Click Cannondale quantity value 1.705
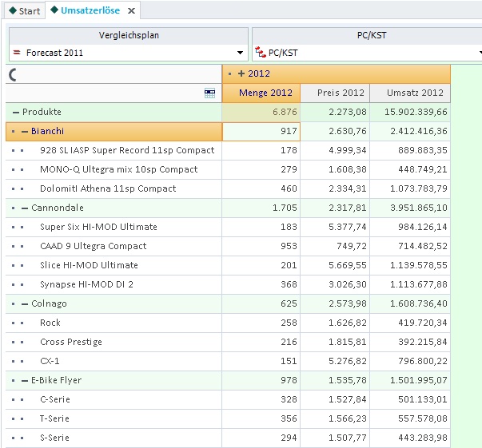This screenshot has width=482, height=448. [261, 208]
